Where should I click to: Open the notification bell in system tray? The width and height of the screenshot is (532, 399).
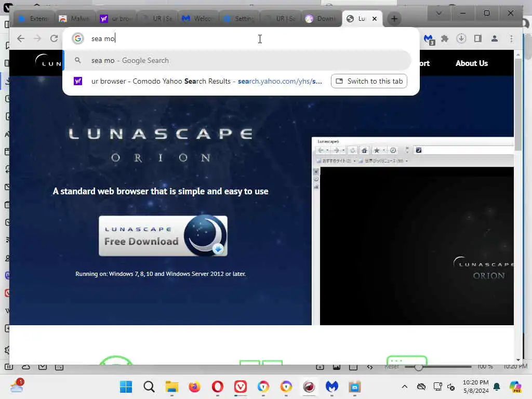click(497, 387)
